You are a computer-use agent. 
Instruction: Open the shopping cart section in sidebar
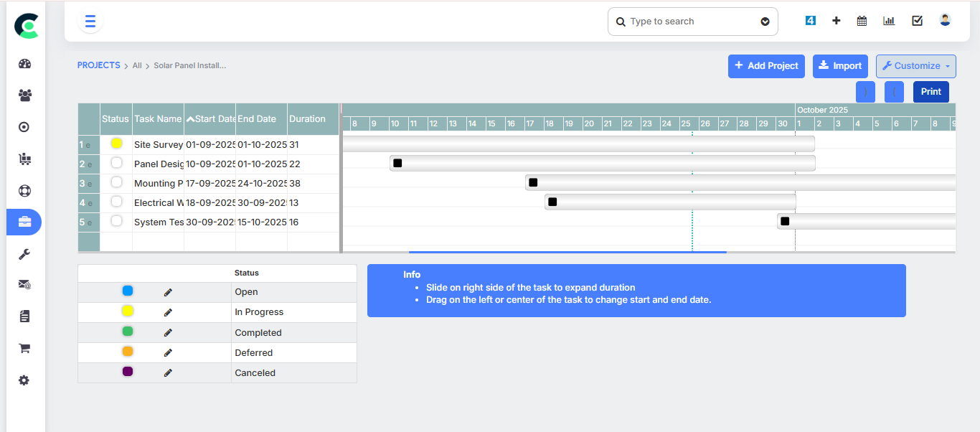point(24,348)
